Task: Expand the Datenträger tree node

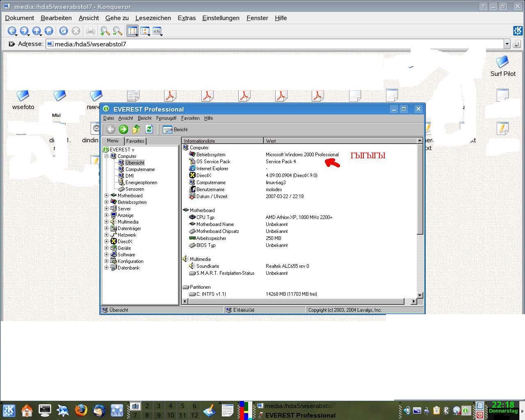Action: (107, 228)
